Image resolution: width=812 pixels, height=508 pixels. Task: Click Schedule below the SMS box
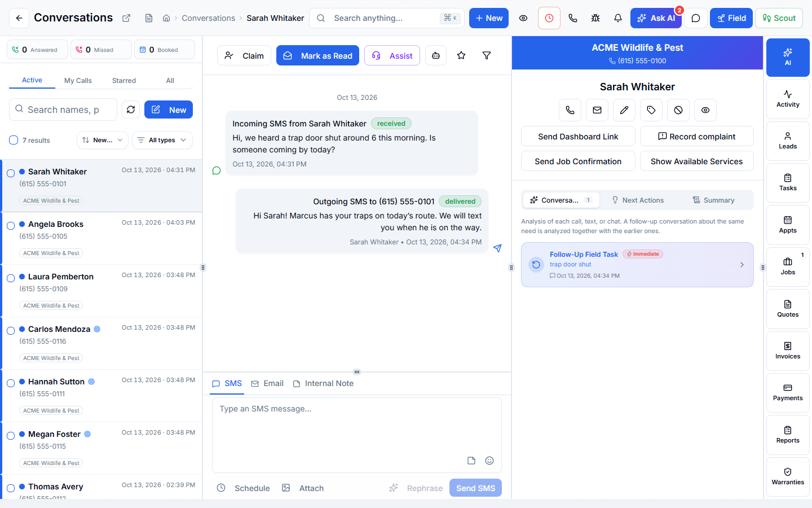pyautogui.click(x=244, y=488)
